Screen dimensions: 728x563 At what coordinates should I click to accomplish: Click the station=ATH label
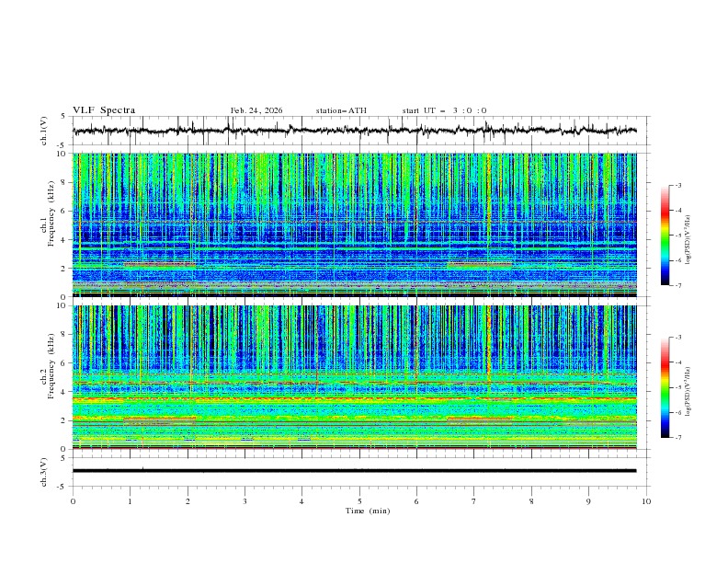click(341, 110)
